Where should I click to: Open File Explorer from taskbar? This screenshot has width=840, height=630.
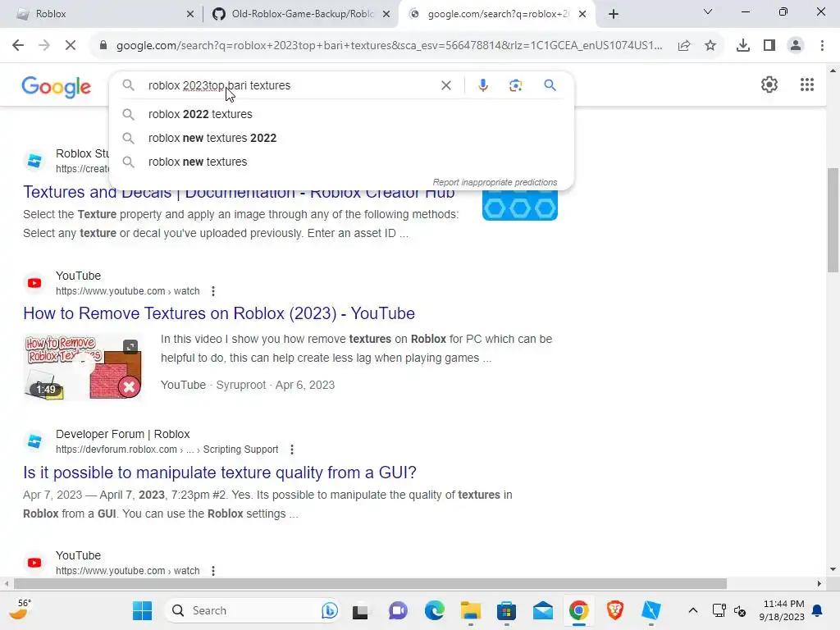(x=470, y=610)
